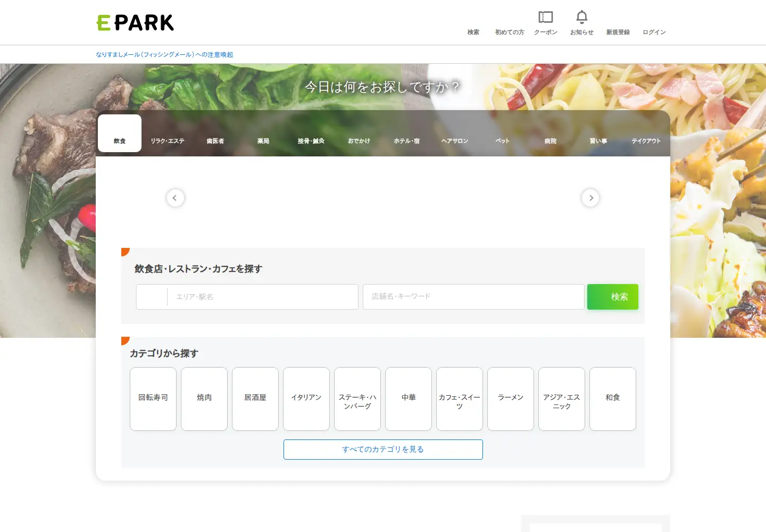This screenshot has height=532, width=766.
Task: Select the アジア・エスニック category card
Action: click(562, 399)
